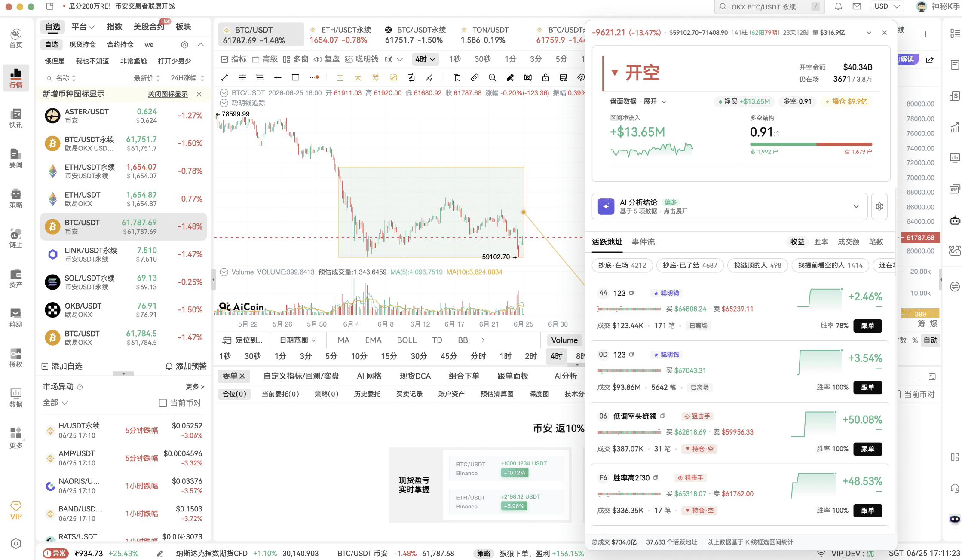This screenshot has width=962, height=560.
Task: Click the 数据 data sidebar icon
Action: click(16, 398)
